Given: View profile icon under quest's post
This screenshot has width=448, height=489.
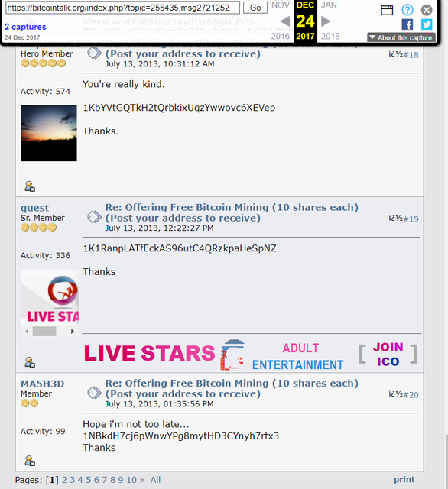Looking at the screenshot, I should point(30,362).
